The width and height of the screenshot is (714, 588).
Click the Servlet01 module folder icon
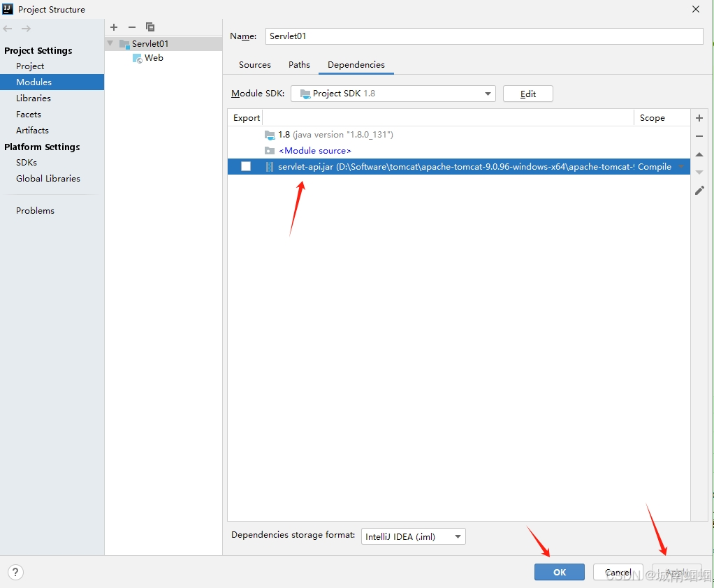(x=124, y=44)
